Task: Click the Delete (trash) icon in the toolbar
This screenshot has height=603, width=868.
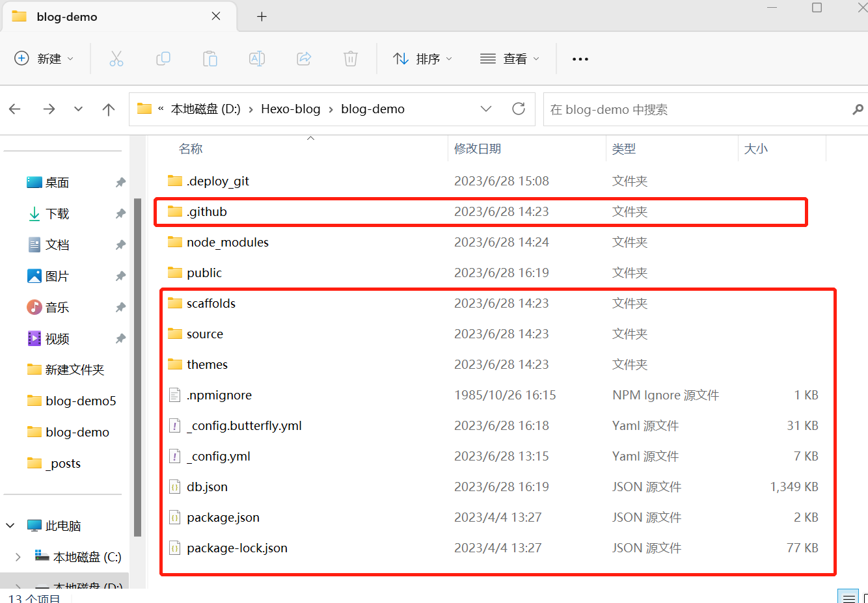Action: (x=351, y=59)
